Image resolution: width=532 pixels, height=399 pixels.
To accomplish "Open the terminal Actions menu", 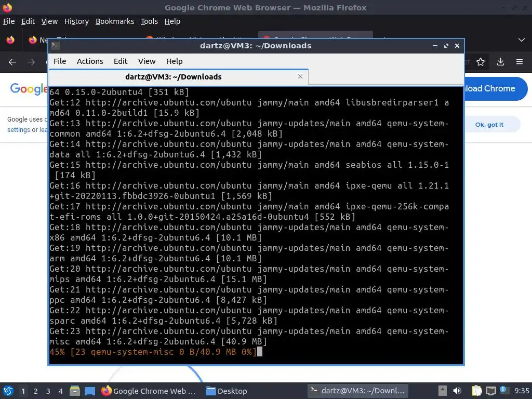I will click(90, 61).
